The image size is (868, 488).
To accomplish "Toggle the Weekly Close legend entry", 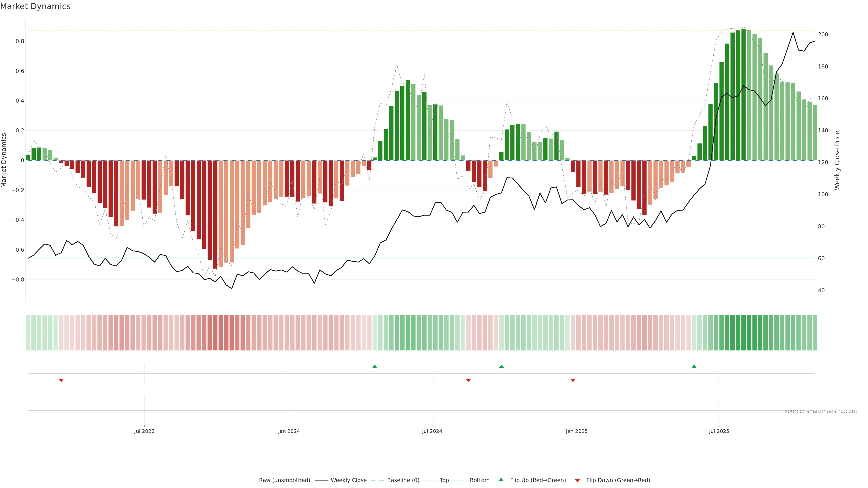I will pos(348,480).
